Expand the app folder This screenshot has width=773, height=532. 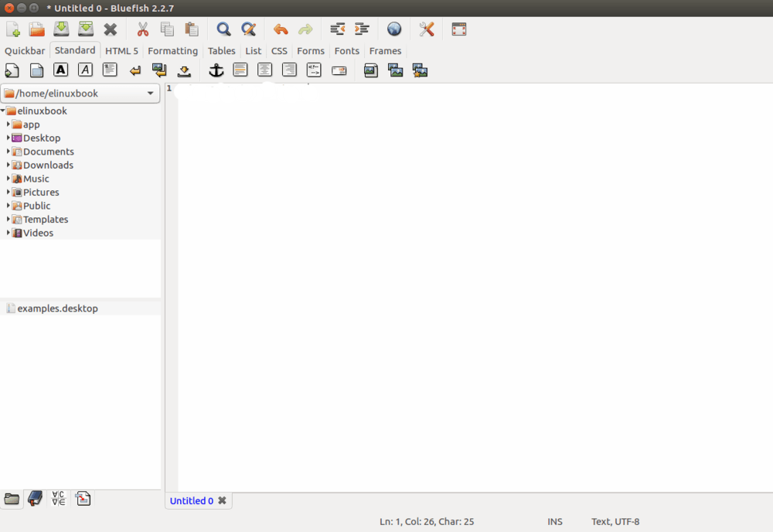point(8,124)
